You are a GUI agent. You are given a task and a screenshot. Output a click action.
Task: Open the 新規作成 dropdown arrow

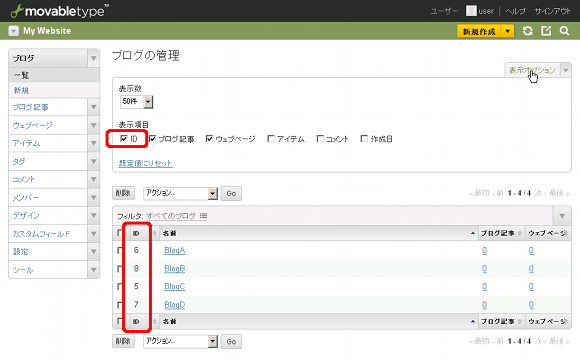pos(508,31)
